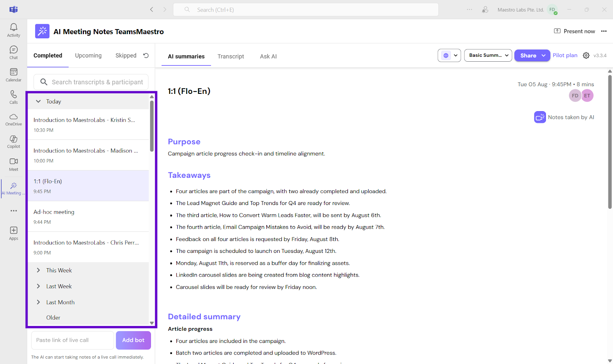Switch to the Upcoming tab
The width and height of the screenshot is (613, 364).
[89, 56]
